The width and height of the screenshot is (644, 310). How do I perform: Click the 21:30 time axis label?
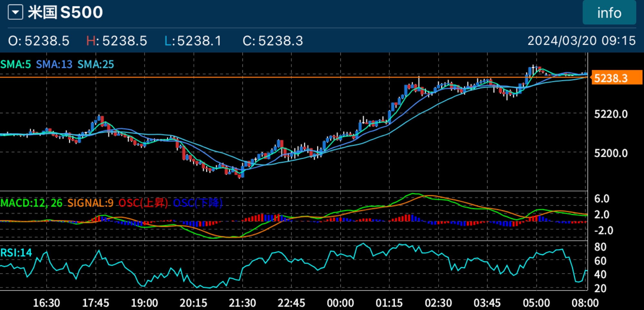click(x=242, y=303)
